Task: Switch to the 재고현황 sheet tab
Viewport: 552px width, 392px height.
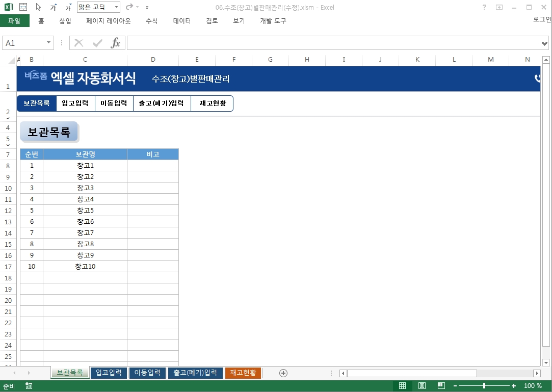Action: click(243, 373)
